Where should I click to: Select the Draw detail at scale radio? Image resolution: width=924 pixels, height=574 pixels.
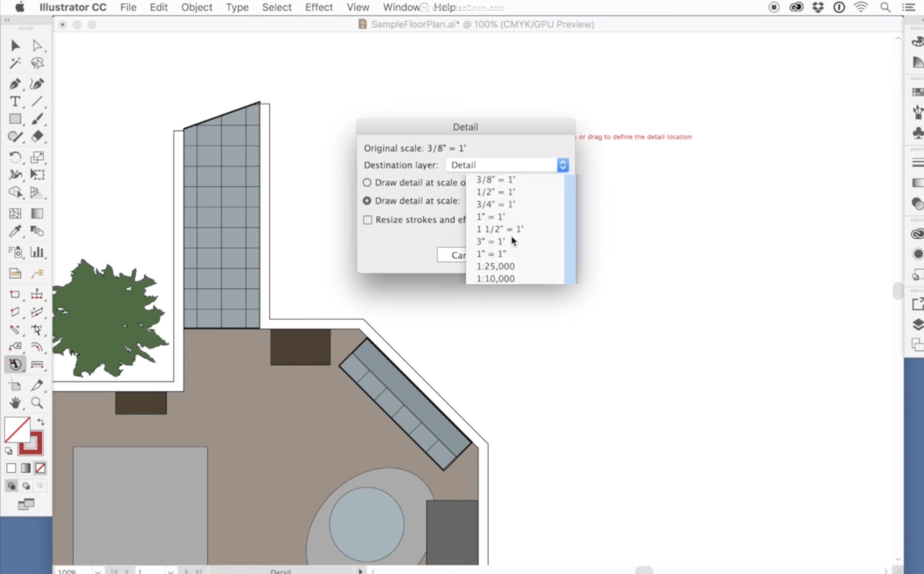pos(367,201)
